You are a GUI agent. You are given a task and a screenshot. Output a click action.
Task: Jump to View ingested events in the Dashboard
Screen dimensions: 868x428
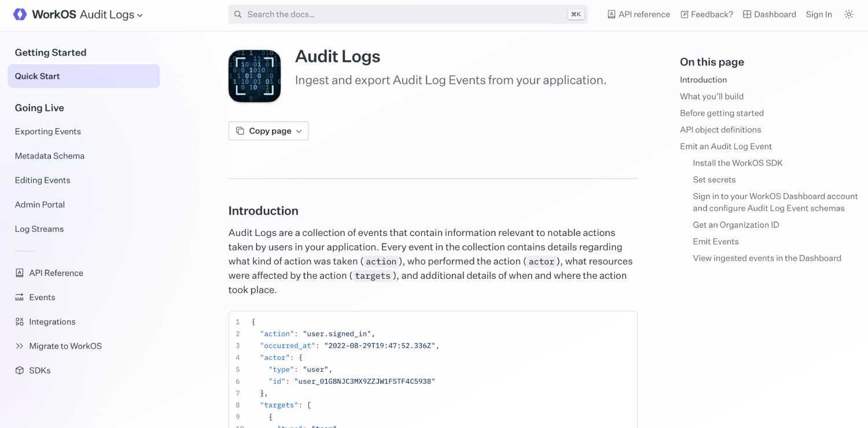pos(767,258)
